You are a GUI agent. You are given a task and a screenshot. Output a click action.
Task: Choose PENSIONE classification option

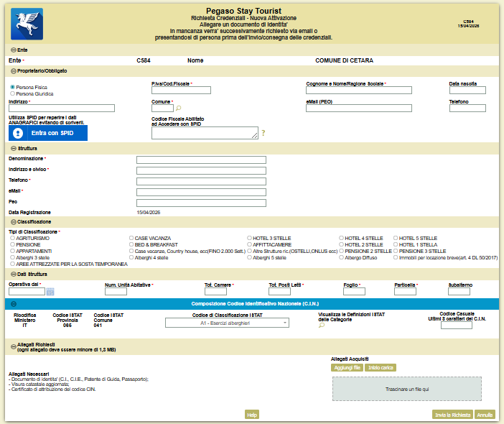12,244
